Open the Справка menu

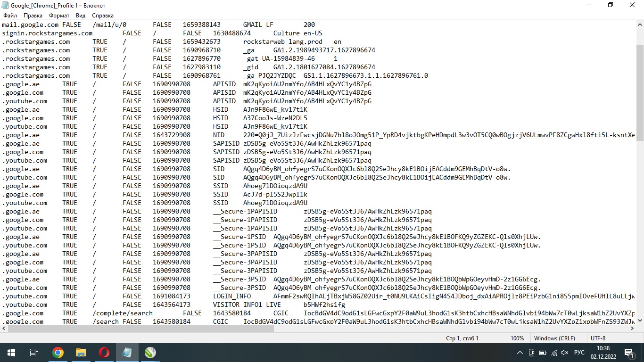(102, 16)
